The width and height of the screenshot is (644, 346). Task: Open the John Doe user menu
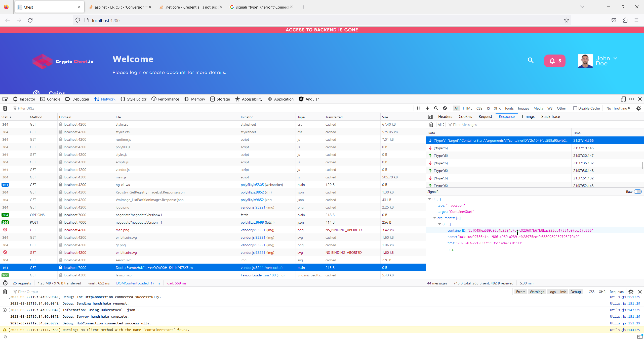coord(615,58)
